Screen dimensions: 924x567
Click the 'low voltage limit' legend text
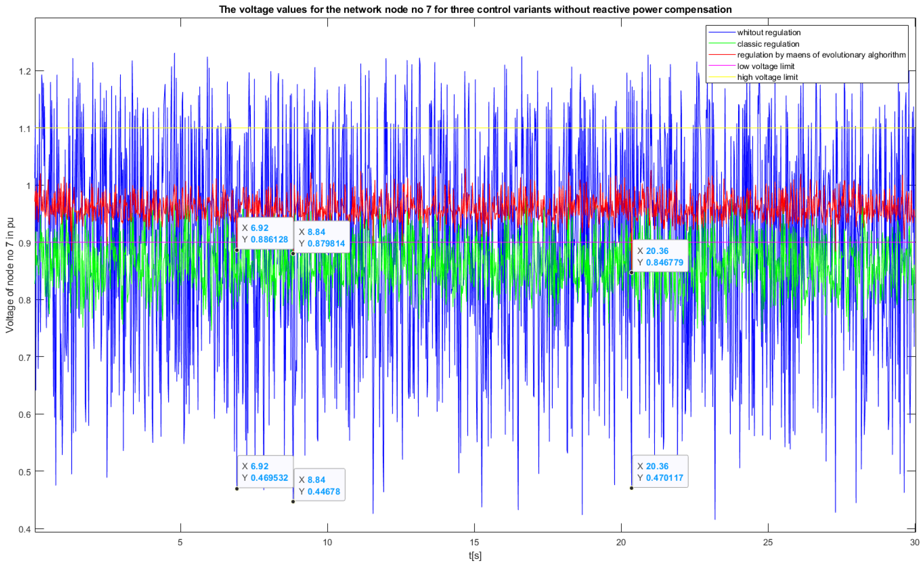tap(766, 66)
